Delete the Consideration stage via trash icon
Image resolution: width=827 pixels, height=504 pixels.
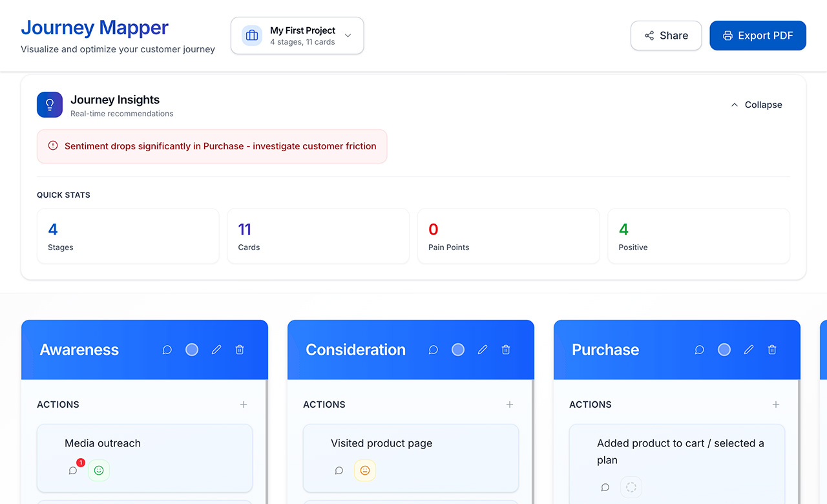[506, 350]
